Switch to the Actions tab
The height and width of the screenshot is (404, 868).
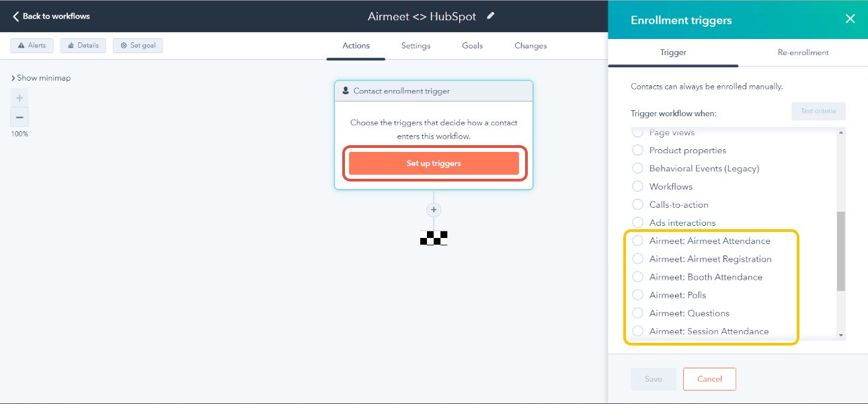click(356, 46)
